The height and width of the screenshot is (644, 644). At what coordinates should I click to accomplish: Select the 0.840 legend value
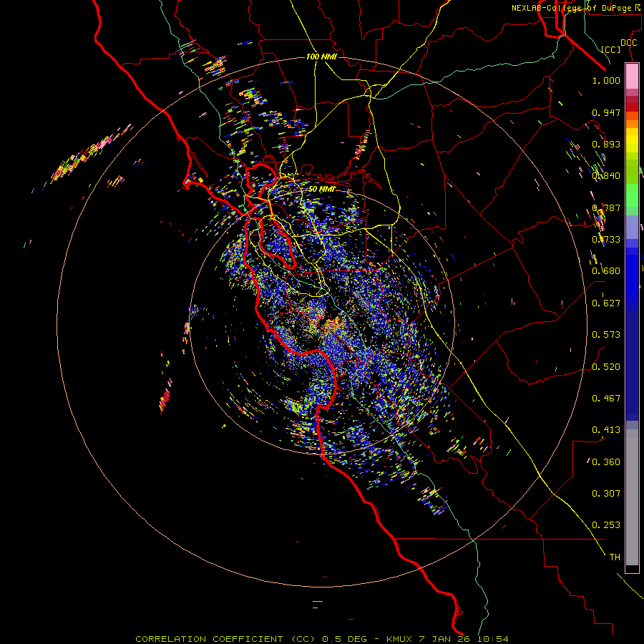606,176
